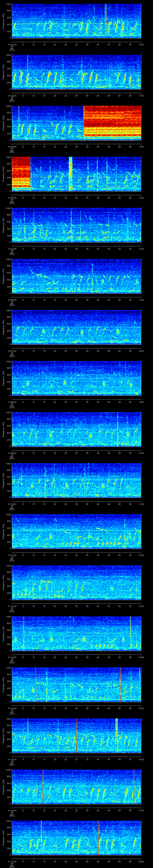Click the '9:00' end-of-axis label
The width and height of the screenshot is (153, 868).
click(x=141, y=402)
